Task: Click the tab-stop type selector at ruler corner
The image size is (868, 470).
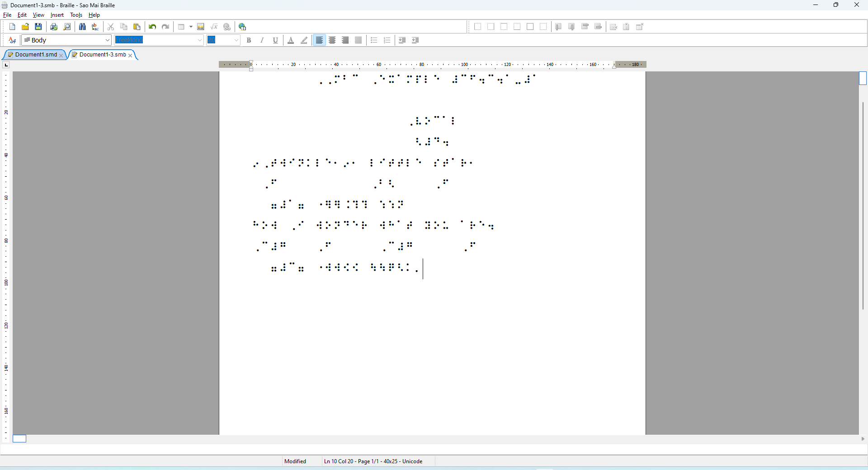Action: 6,65
